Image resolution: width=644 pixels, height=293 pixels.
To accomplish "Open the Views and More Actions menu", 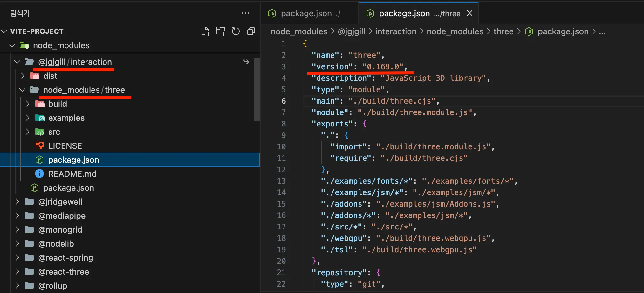I will tap(245, 13).
